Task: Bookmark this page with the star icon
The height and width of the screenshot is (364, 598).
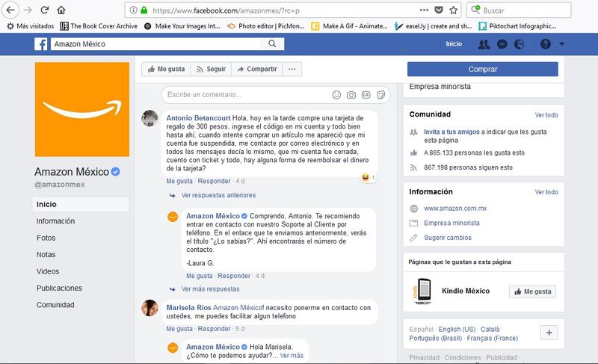Action: pyautogui.click(x=453, y=10)
